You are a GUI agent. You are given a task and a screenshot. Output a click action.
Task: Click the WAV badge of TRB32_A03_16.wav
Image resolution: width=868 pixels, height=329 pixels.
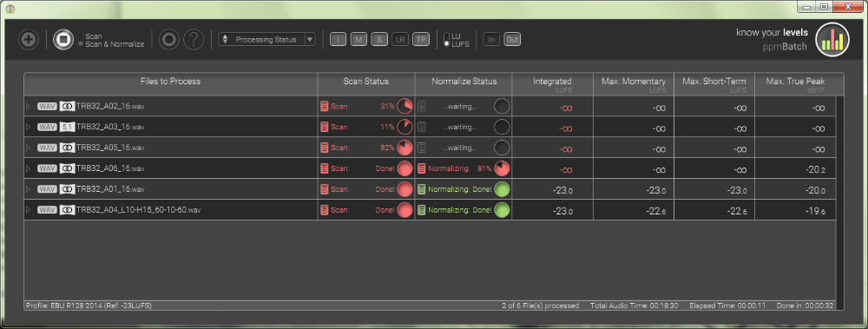coord(47,127)
